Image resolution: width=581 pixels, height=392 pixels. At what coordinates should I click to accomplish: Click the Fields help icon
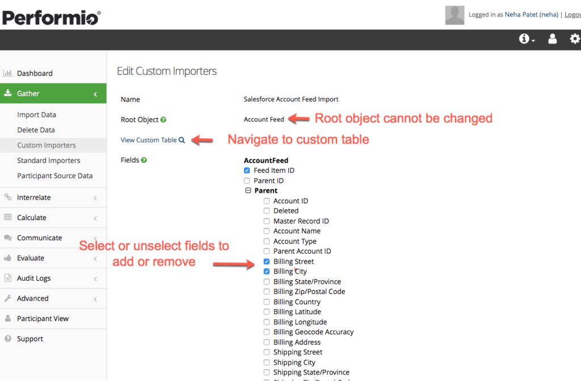144,160
